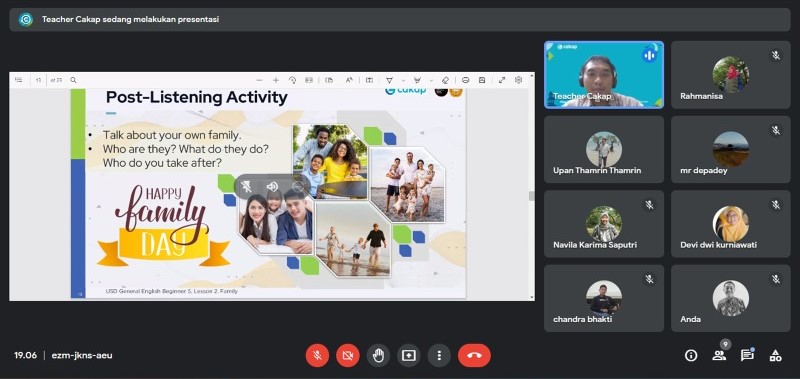Open the PDF viewer settings gear

[x=518, y=80]
